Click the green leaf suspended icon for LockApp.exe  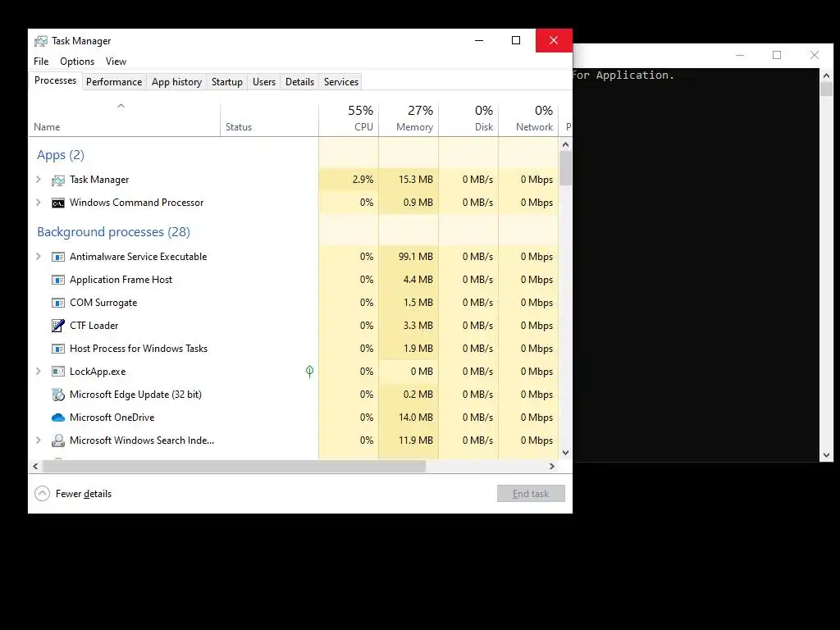tap(309, 372)
